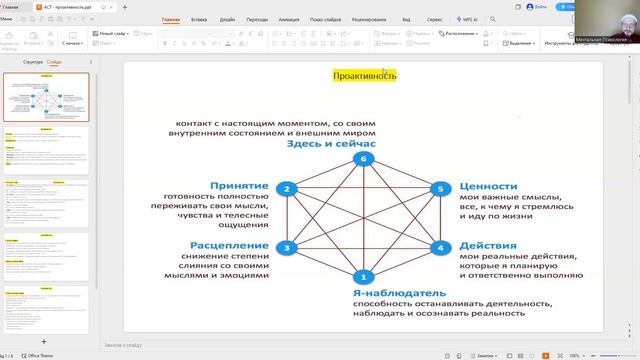This screenshot has width=640, height=360.
Task: Open the 100% zoom level dropdown
Action: point(577,356)
